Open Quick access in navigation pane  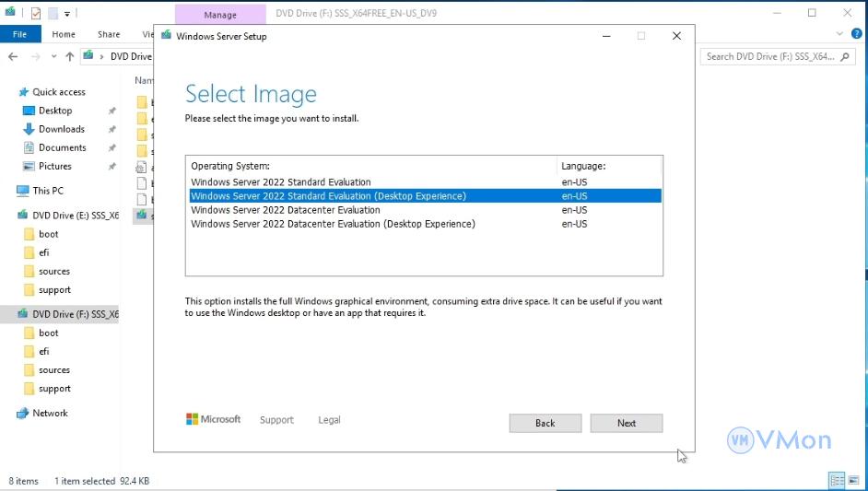click(59, 92)
